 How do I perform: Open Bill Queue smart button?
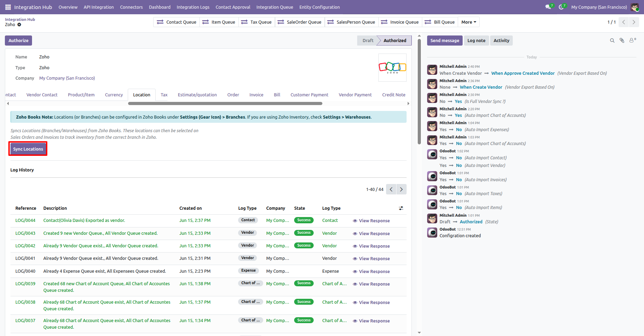coord(440,22)
